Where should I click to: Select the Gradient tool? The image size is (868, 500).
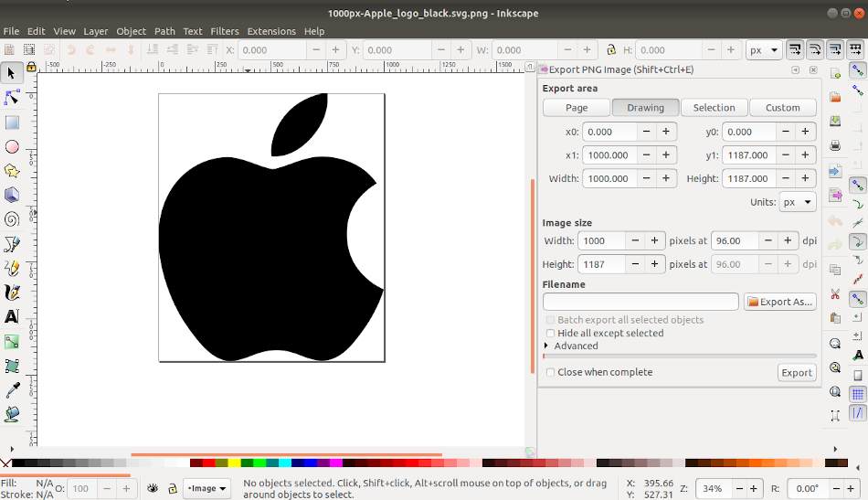coord(12,341)
